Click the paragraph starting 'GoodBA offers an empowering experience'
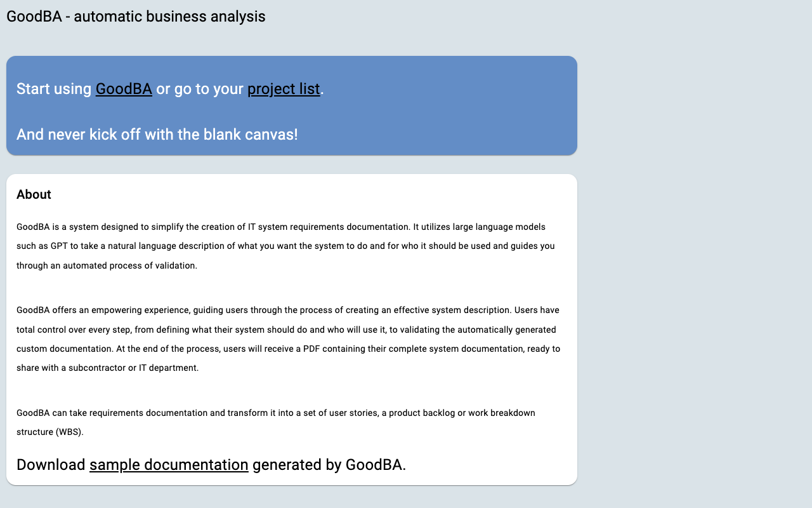Viewport: 812px width, 508px height. (288, 339)
